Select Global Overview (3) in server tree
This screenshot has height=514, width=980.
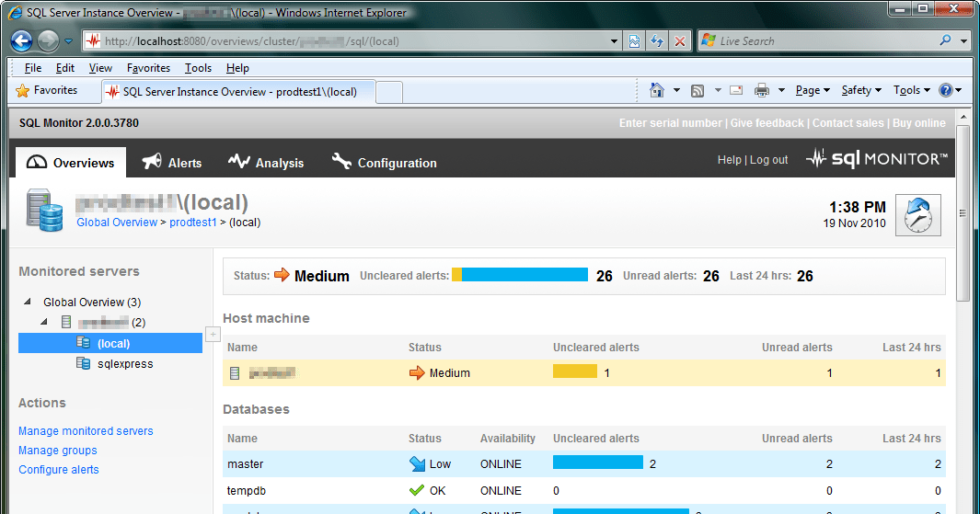coord(92,303)
